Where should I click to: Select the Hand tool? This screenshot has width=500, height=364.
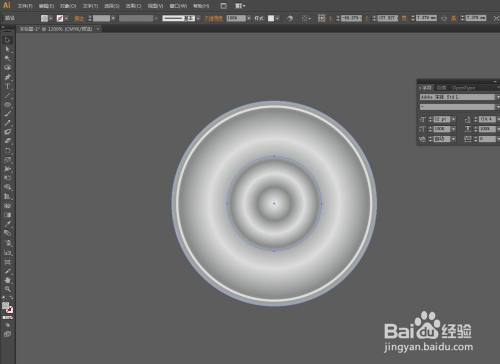(7, 280)
